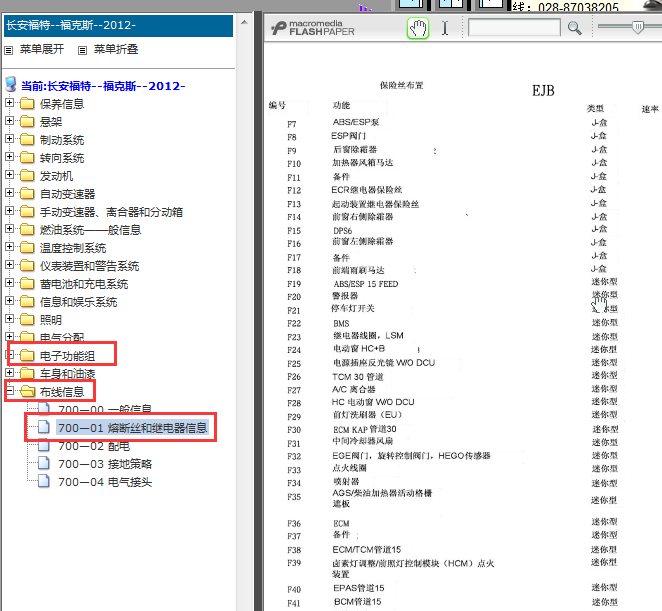Select the text selection I-beam tool

(x=445, y=28)
